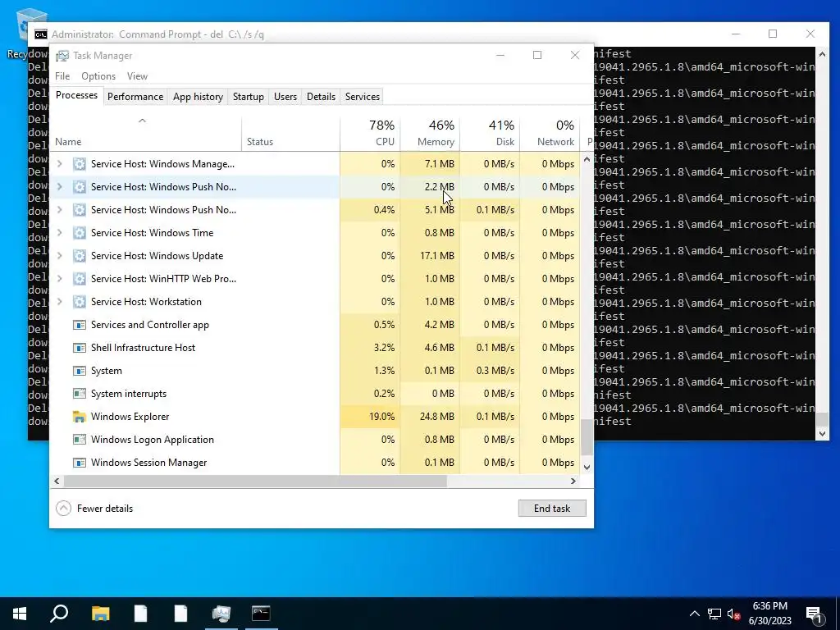This screenshot has height=630, width=840.
Task: Expand Service Host: Windows Time row
Action: point(59,233)
